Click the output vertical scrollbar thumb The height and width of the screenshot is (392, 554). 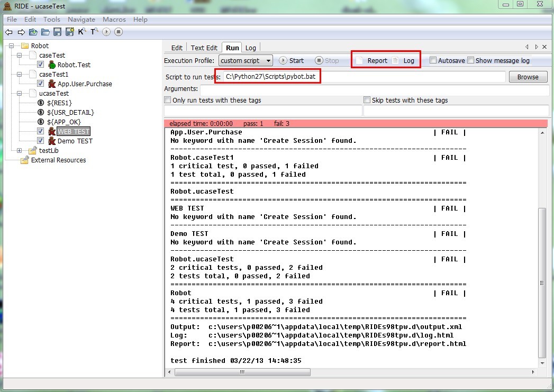542,282
